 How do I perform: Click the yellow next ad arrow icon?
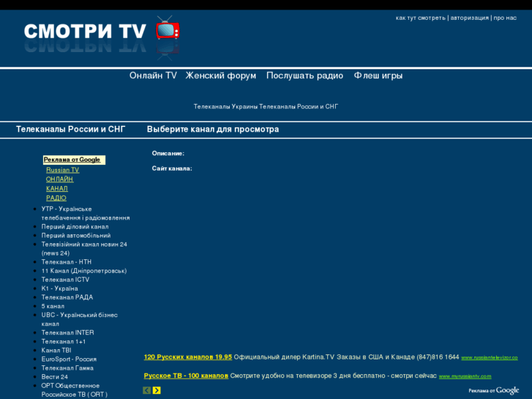[x=157, y=390]
